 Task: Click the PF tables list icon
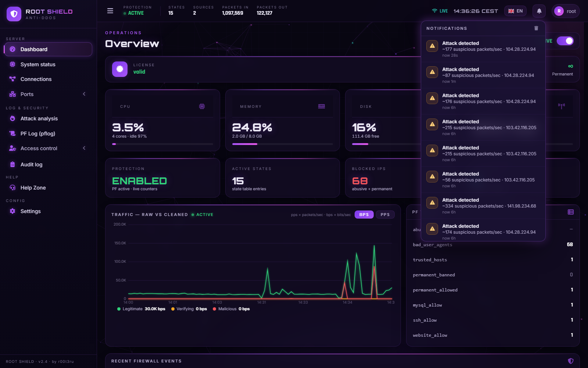[571, 212]
